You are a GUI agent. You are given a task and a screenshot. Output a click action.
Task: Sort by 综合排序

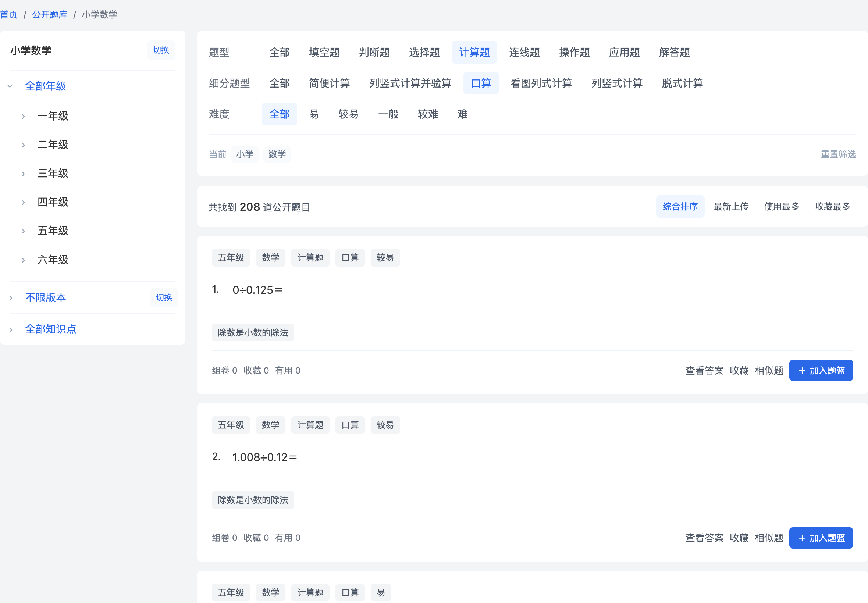click(x=680, y=206)
